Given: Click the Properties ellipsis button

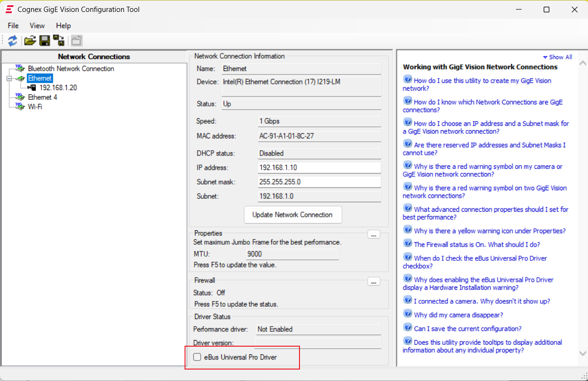Looking at the screenshot, I should point(373,234).
